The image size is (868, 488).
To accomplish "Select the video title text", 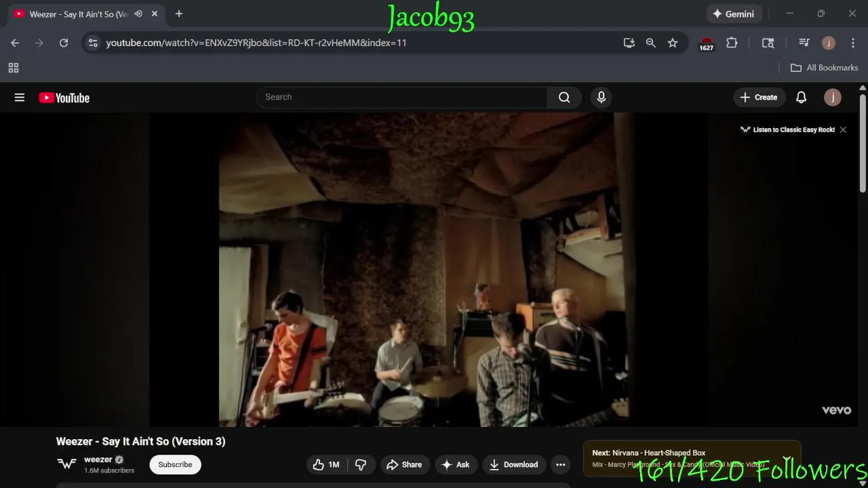I will [x=141, y=441].
